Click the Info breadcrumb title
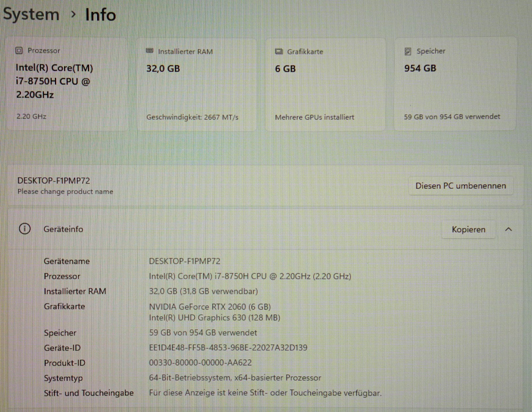 pyautogui.click(x=100, y=15)
